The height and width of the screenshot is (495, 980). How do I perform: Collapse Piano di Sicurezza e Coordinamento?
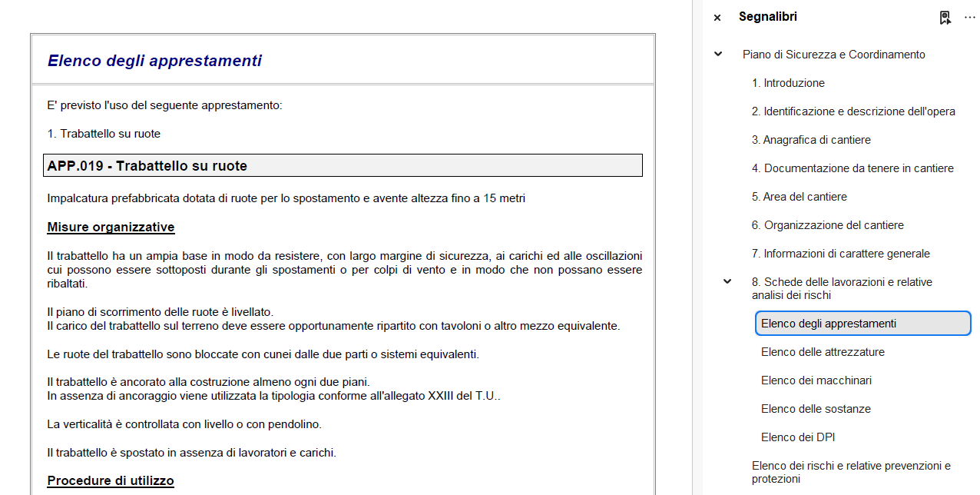click(718, 55)
